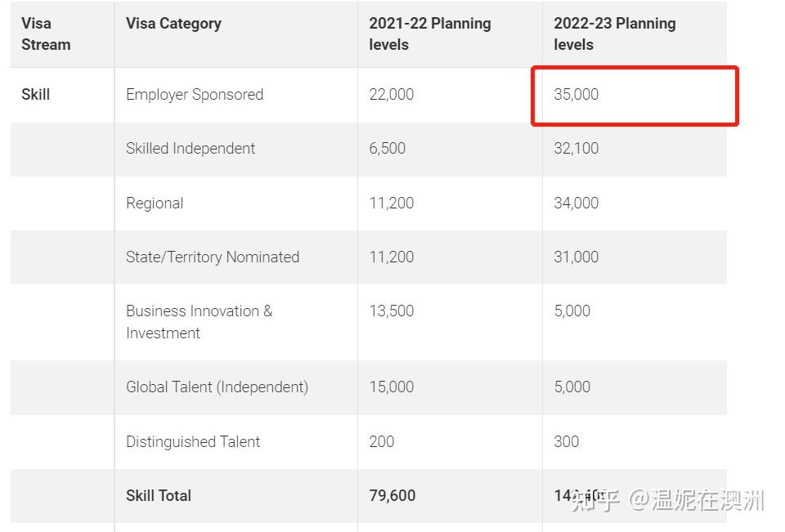
Task: Click the Zhihu watermark logo
Action: point(594,499)
